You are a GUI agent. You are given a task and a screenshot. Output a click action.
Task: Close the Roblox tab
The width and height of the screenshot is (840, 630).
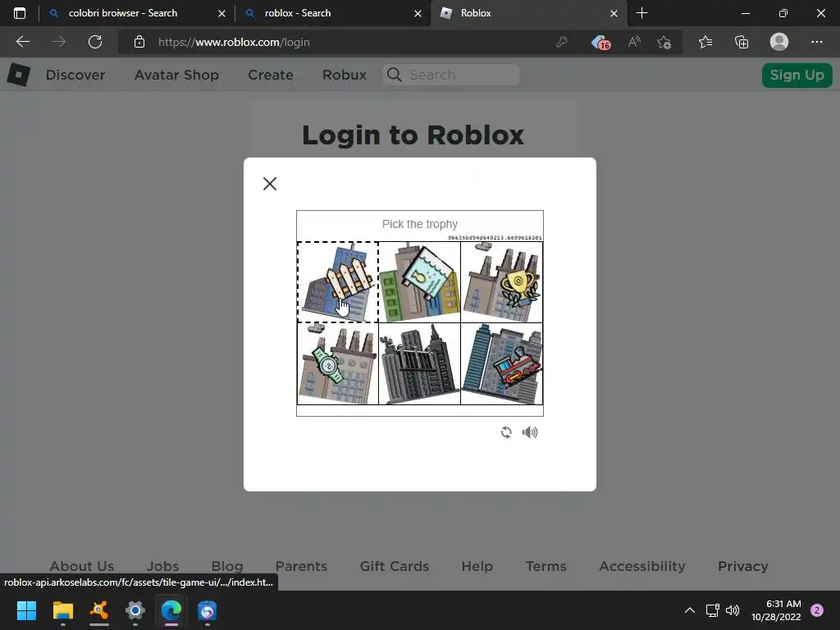(x=614, y=13)
